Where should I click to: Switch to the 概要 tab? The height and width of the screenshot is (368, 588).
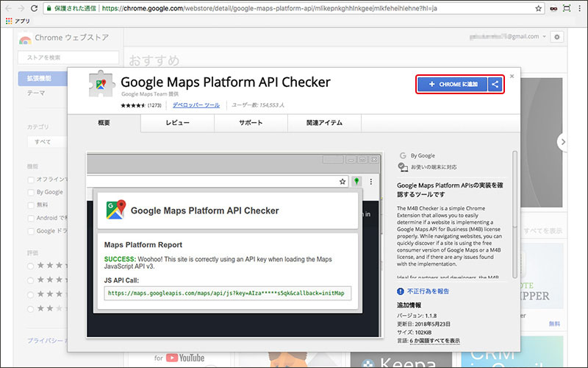click(x=104, y=123)
